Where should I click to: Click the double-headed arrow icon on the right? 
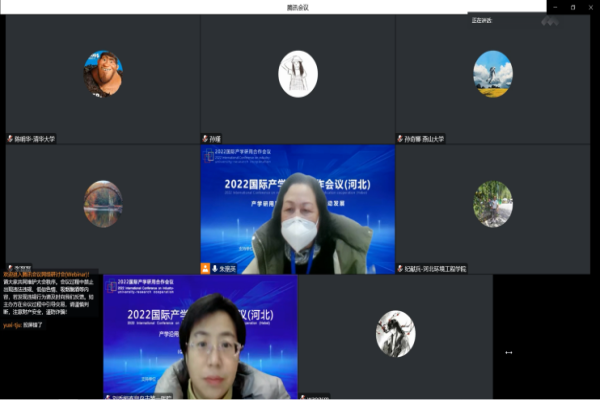click(509, 352)
